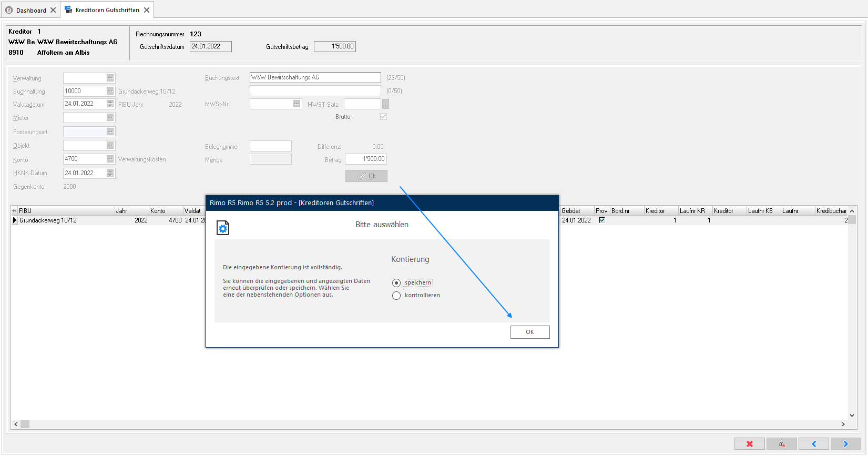868x456 pixels.
Task: Go back with the blue left arrow
Action: click(814, 444)
